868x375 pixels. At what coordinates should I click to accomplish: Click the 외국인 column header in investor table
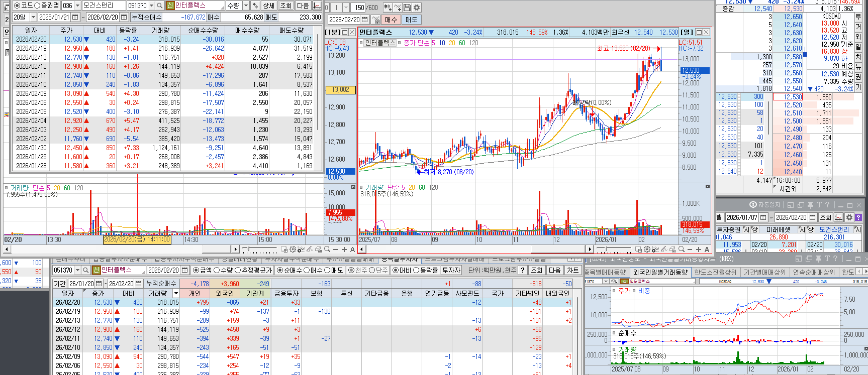(224, 293)
